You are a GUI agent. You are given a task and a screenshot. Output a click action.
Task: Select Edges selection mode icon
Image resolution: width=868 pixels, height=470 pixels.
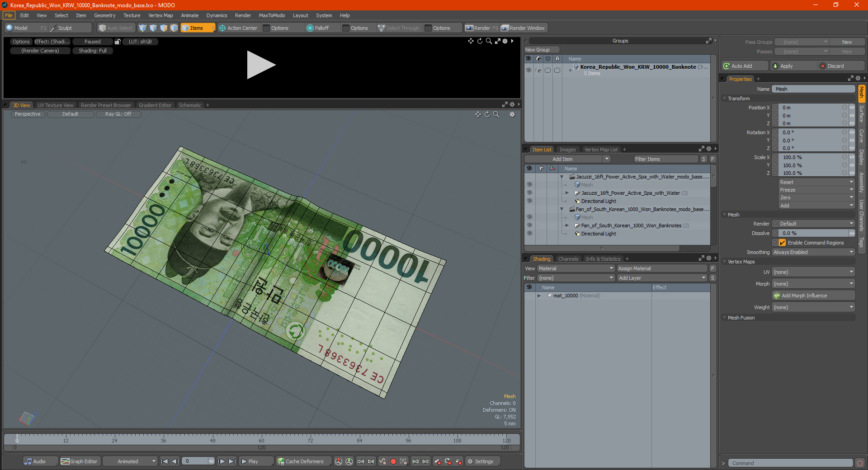point(153,28)
